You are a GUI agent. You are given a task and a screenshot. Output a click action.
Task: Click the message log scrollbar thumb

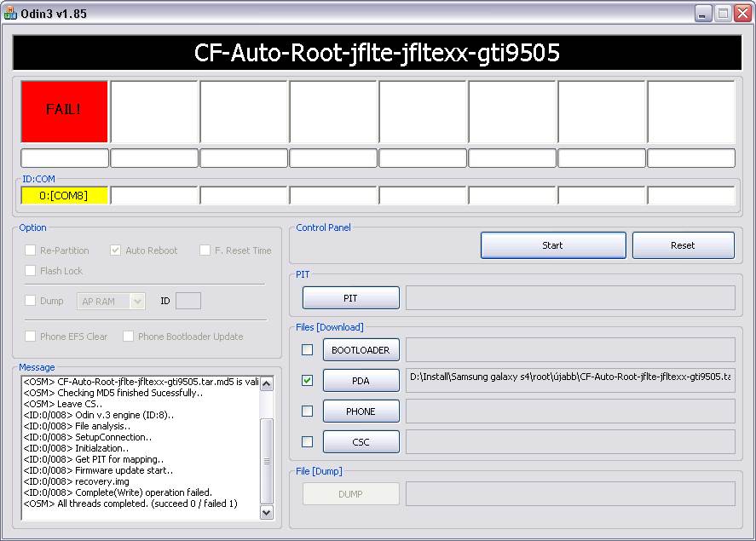267,461
